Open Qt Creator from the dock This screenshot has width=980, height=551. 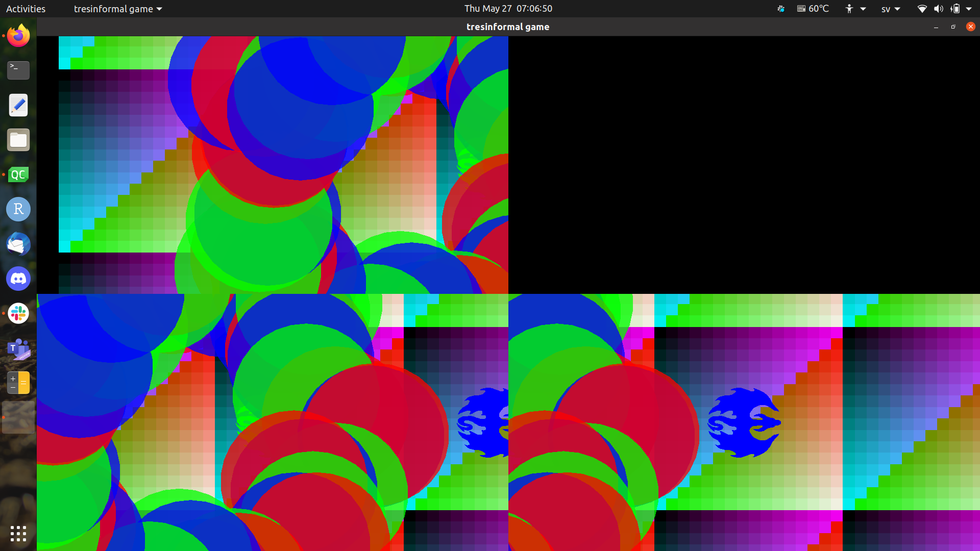point(18,174)
